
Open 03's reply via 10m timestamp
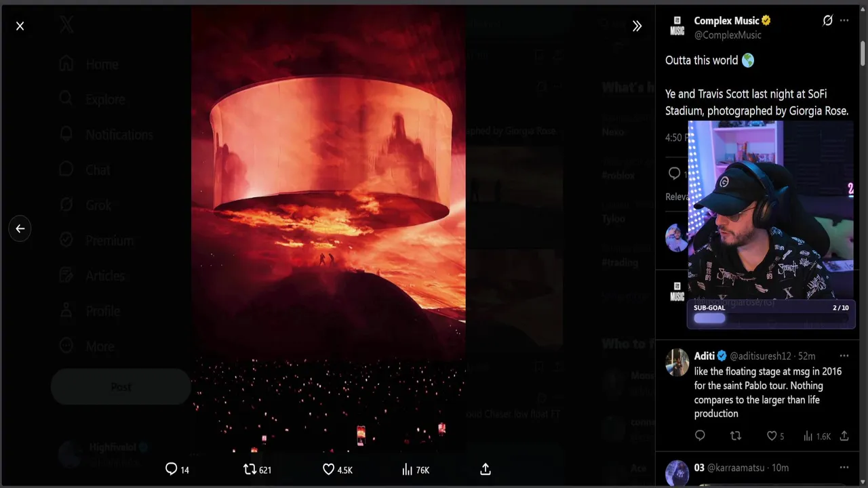(781, 468)
